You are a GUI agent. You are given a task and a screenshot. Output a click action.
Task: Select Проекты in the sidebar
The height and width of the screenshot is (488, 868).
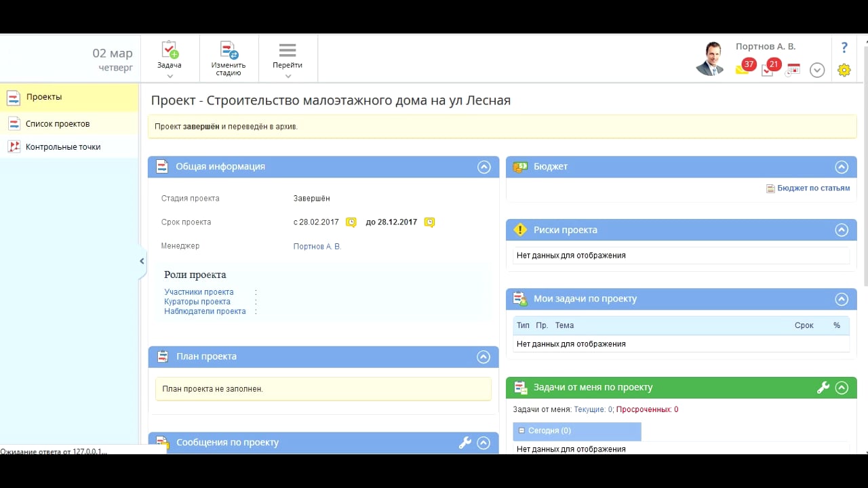[69, 98]
